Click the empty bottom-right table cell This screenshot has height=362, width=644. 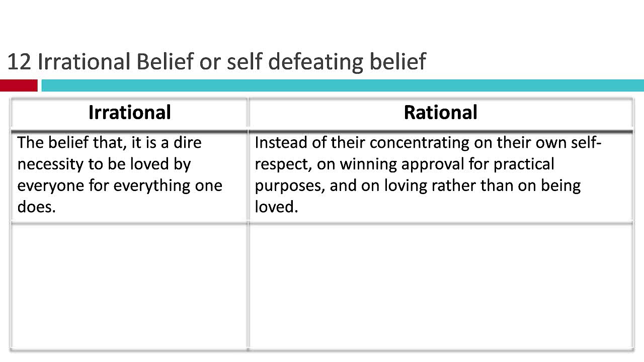[x=440, y=286]
